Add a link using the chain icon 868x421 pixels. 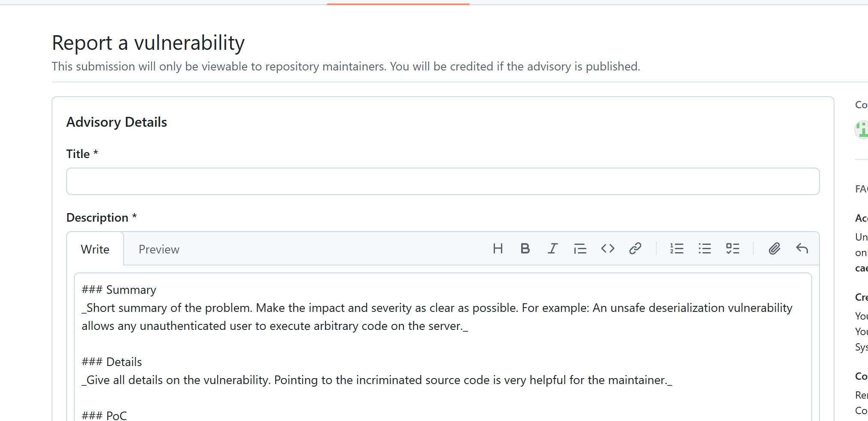pyautogui.click(x=635, y=249)
